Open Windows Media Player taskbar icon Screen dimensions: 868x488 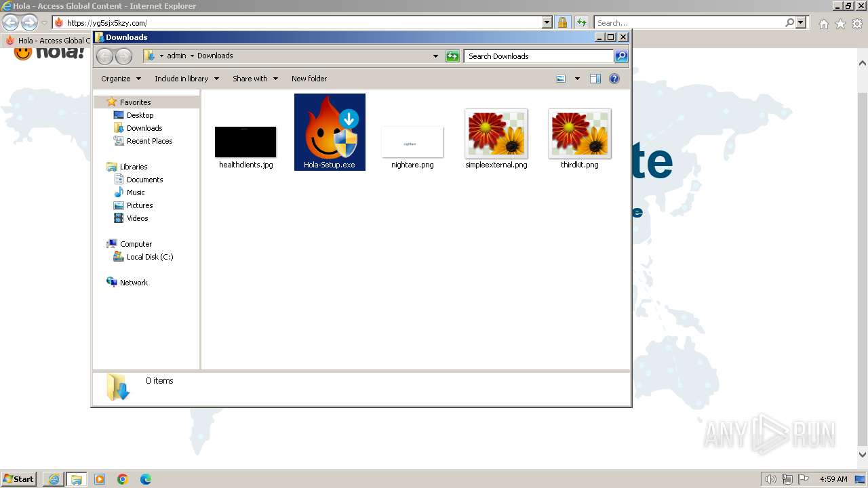click(x=100, y=479)
